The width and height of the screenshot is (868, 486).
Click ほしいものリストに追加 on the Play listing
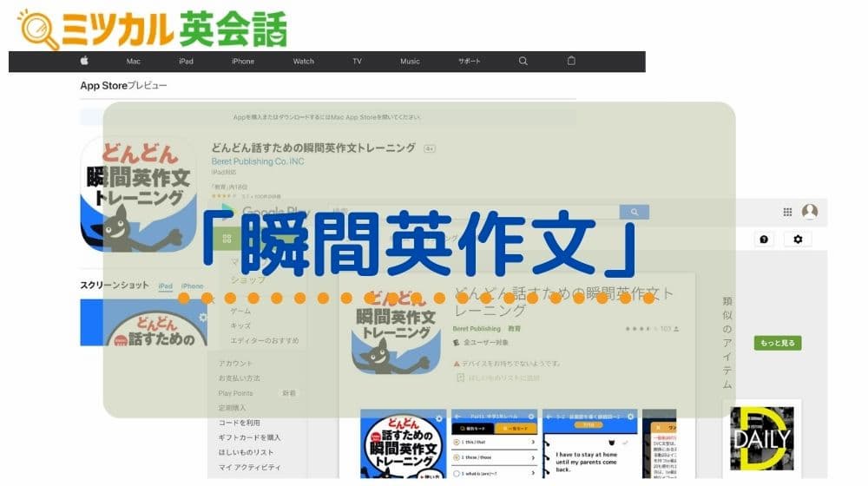(503, 378)
